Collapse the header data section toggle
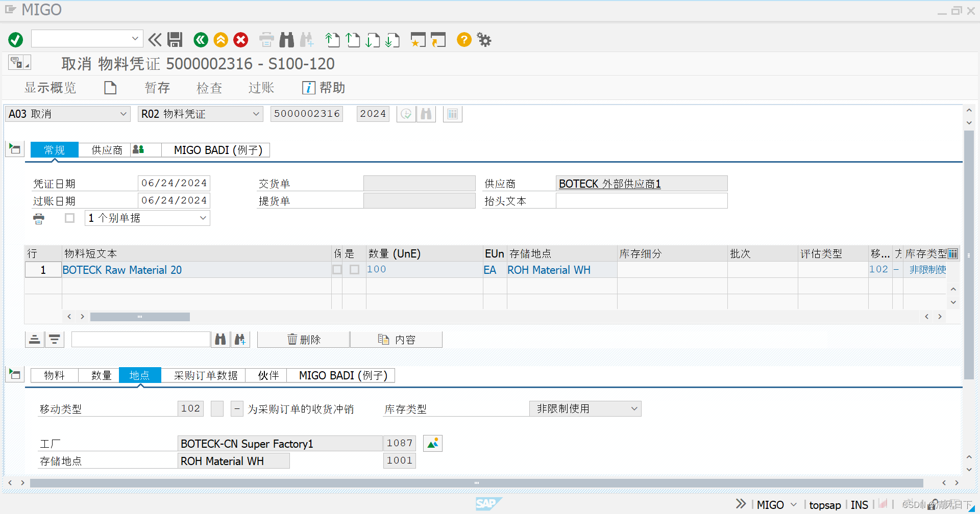The height and width of the screenshot is (514, 980). pos(15,149)
